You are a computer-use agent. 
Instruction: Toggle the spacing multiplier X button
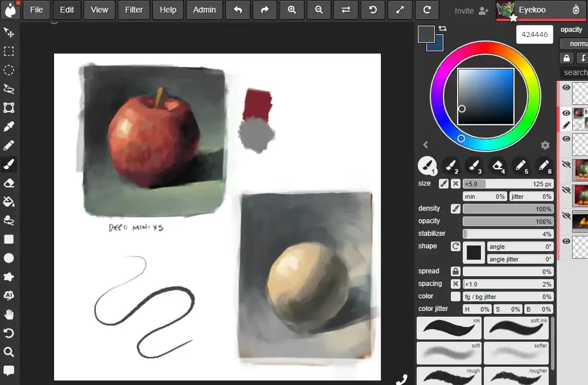455,284
